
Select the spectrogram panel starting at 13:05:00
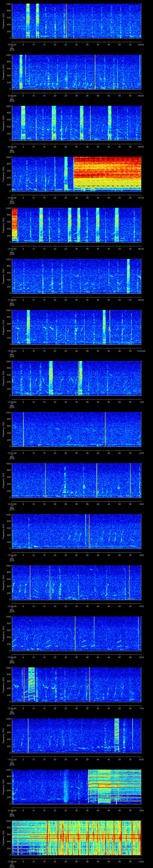point(77,633)
